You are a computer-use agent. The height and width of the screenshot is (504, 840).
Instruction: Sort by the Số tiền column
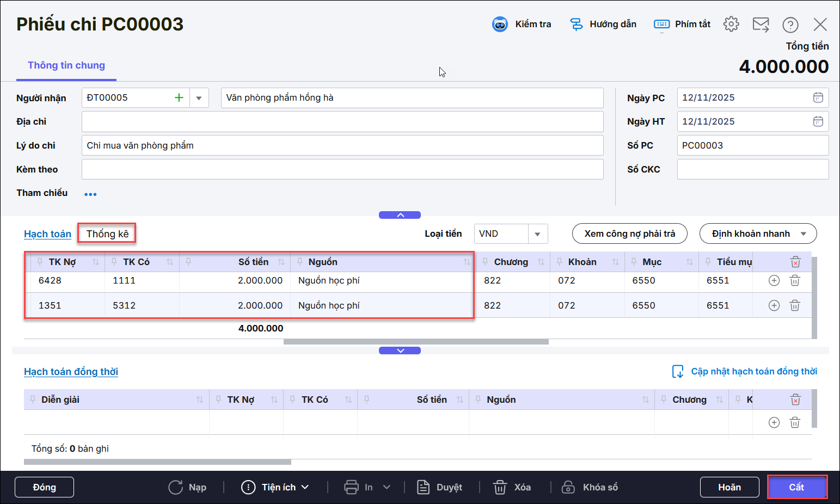[x=281, y=262]
